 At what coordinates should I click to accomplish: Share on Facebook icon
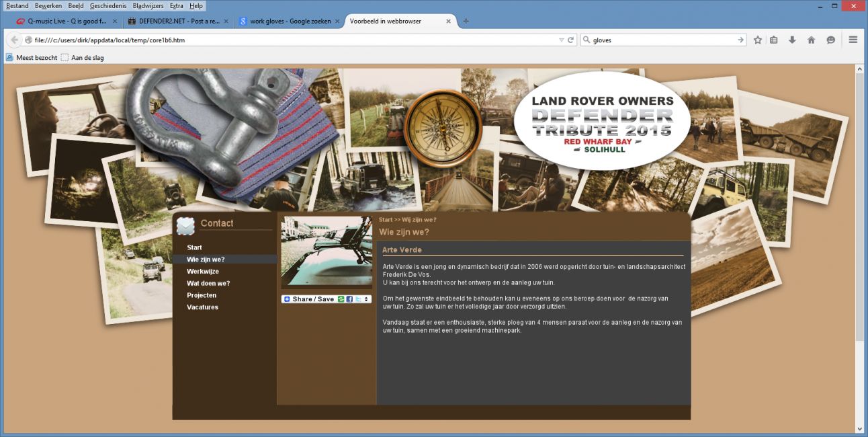(x=350, y=299)
